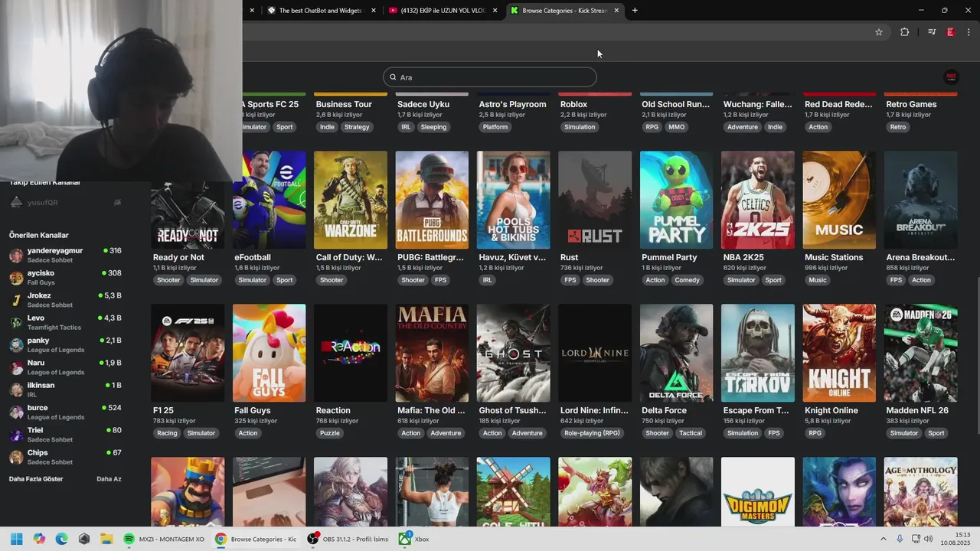Open the Kick user avatar menu

(952, 77)
